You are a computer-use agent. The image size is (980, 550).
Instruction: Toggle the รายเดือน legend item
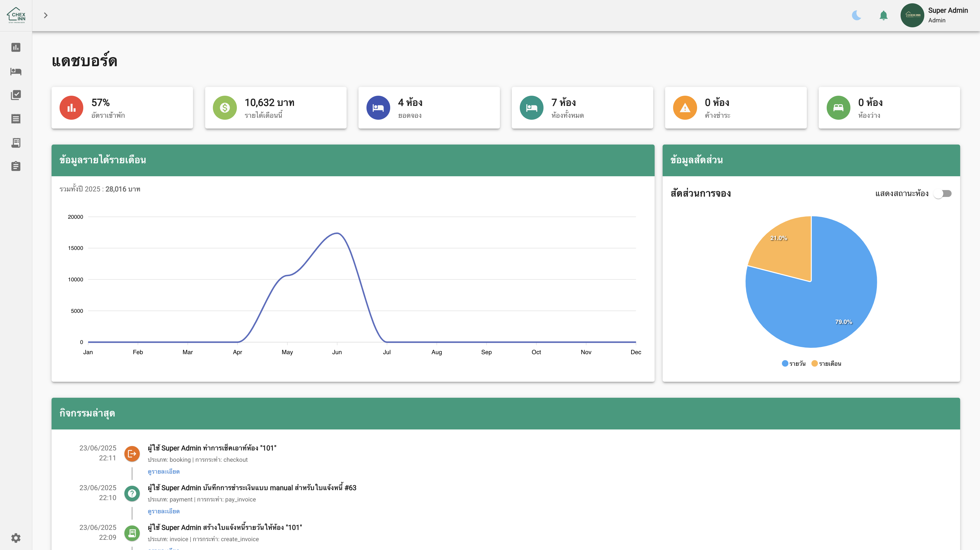[x=826, y=364]
